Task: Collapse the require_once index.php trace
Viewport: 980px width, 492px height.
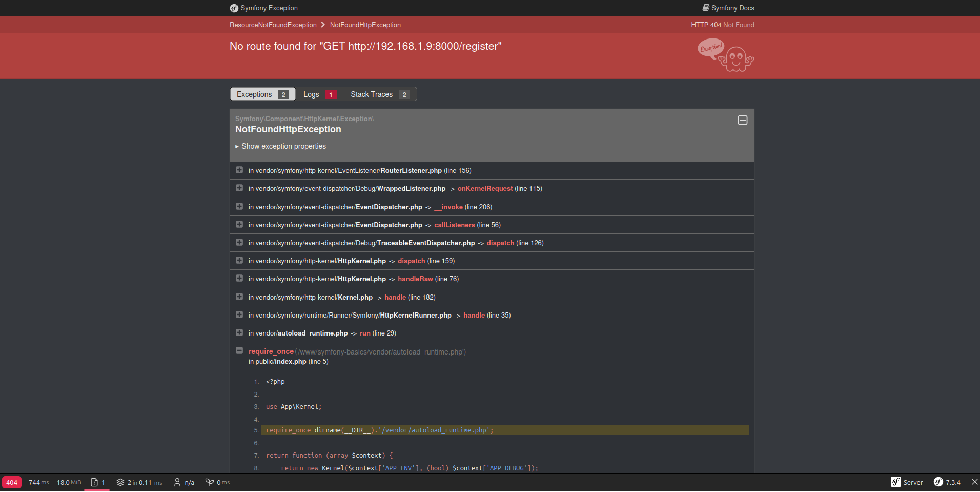Action: (x=239, y=351)
